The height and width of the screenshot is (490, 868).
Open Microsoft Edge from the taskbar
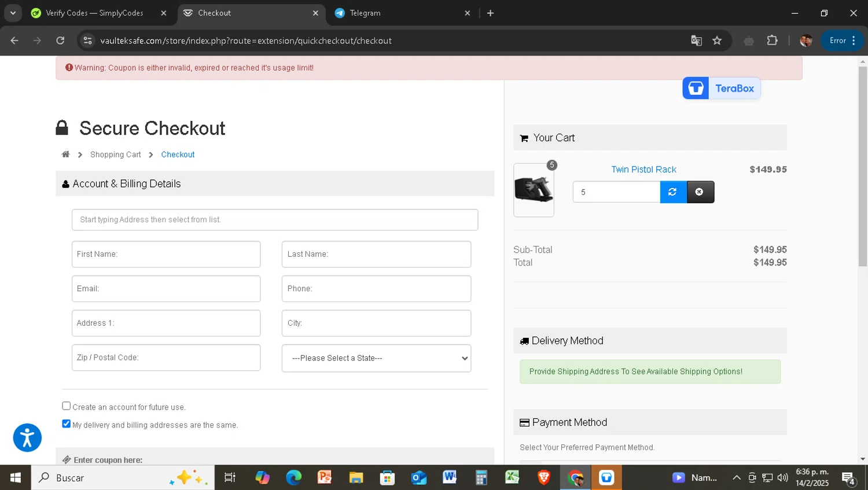(x=294, y=478)
